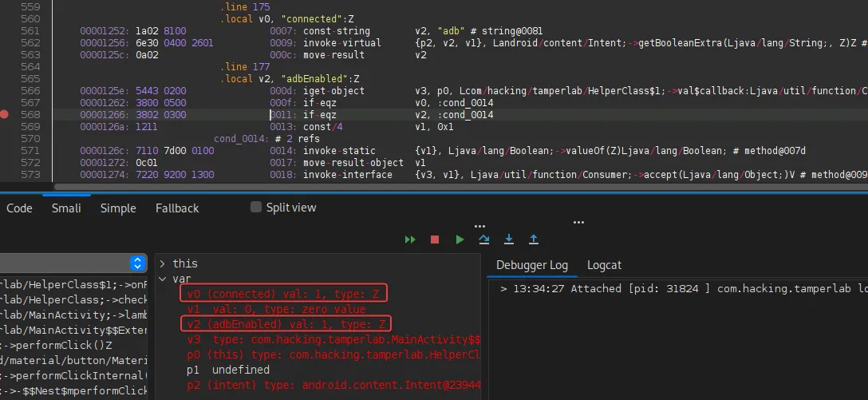Open the thread selector combo box
The width and height of the screenshot is (868, 400).
[x=138, y=263]
